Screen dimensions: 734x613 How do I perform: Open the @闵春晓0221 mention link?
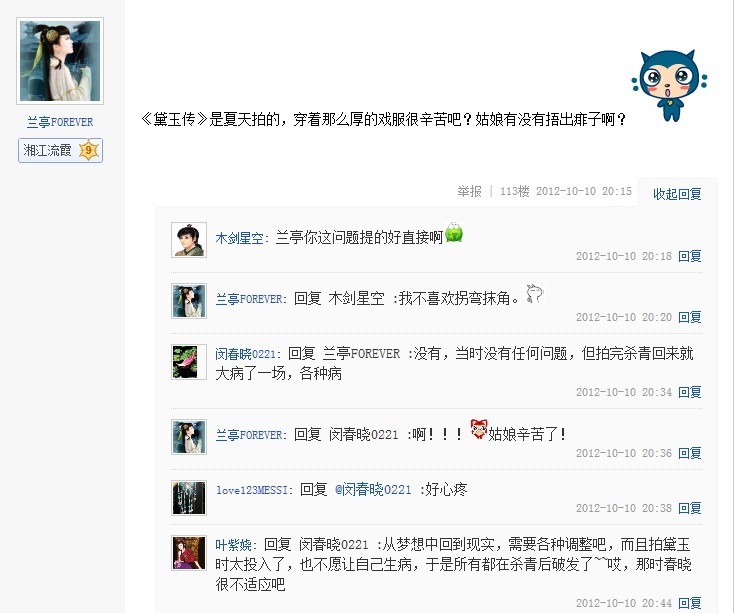373,489
